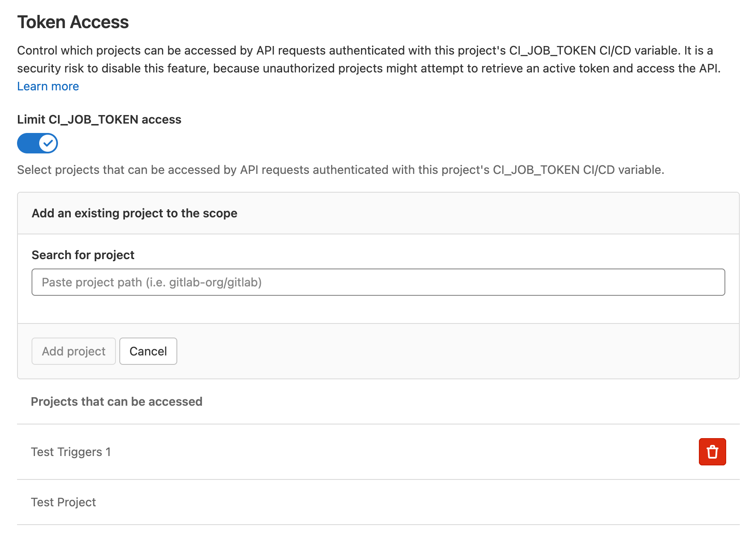756x537 pixels.
Task: Select the Test Project entry
Action: tap(63, 502)
